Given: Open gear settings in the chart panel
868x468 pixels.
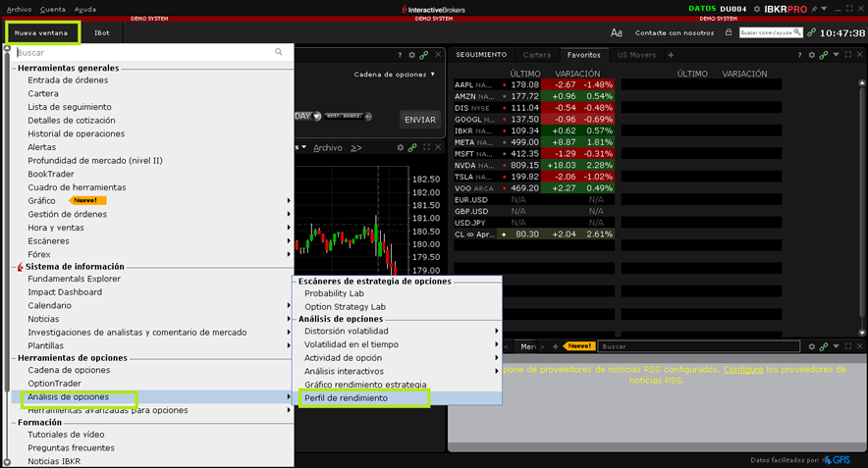Looking at the screenshot, I should click(x=400, y=147).
